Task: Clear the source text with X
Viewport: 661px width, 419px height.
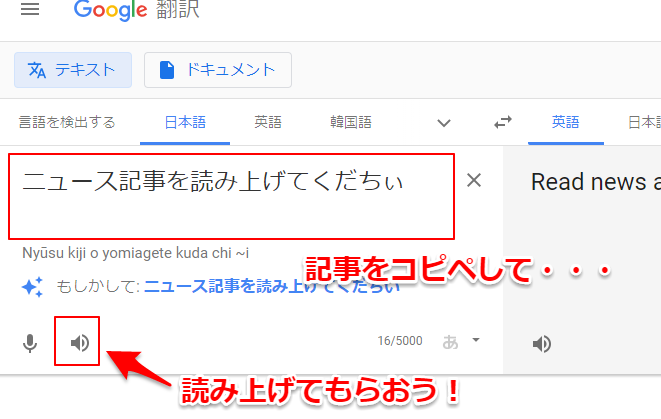Action: (474, 180)
